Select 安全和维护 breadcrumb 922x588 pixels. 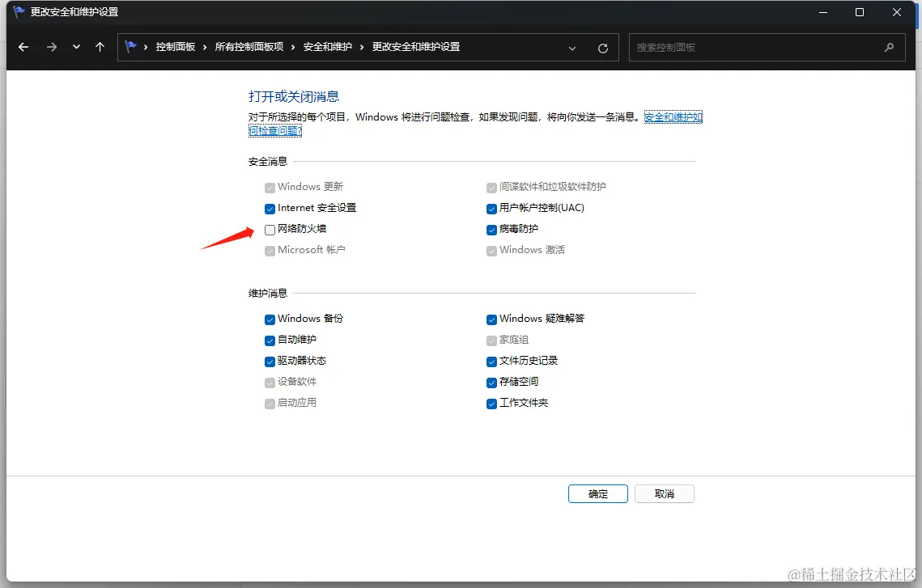(328, 47)
